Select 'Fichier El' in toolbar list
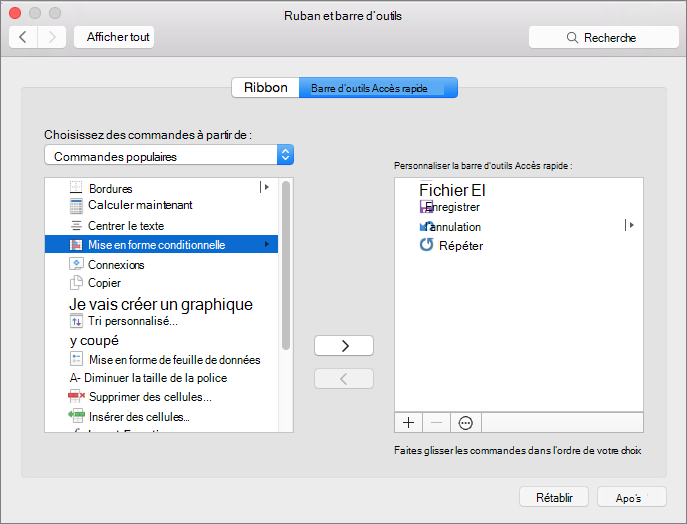The height and width of the screenshot is (524, 687). pos(519,190)
